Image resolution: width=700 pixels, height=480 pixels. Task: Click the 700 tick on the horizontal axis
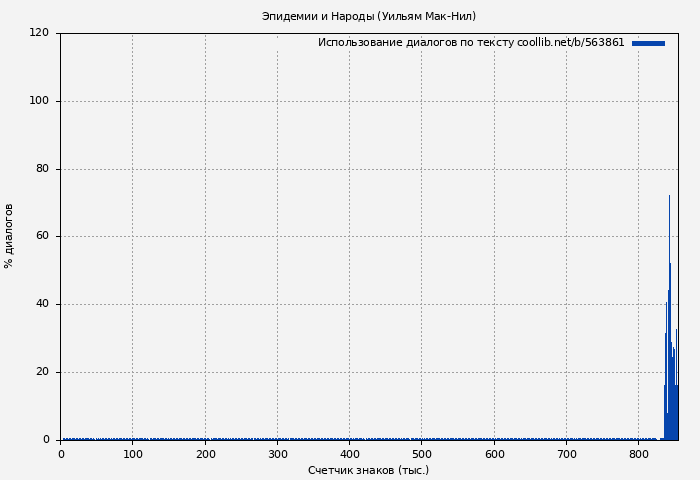566,455
